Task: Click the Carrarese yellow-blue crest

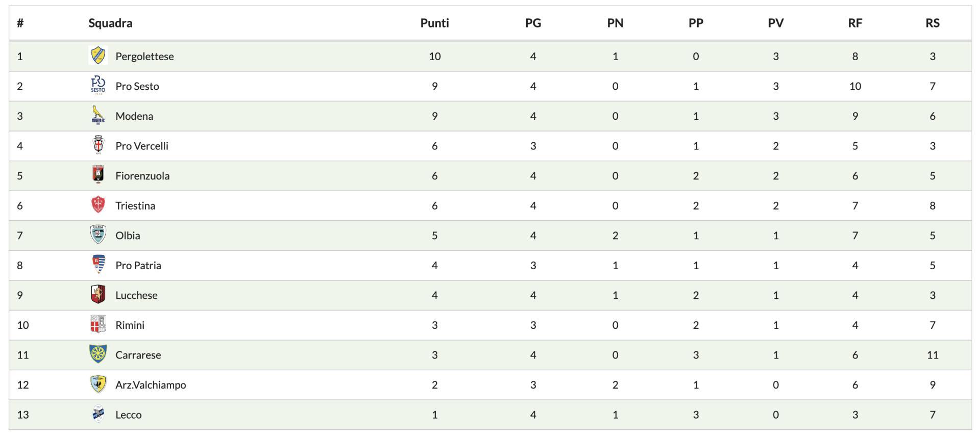Action: 98,354
